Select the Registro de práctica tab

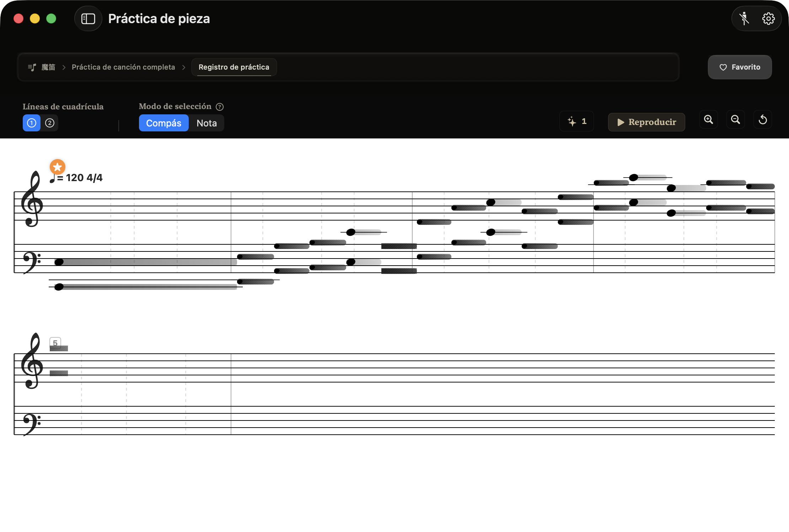pos(234,67)
